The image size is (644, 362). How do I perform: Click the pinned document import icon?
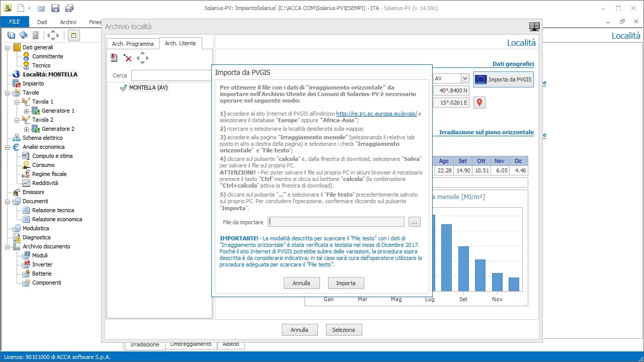click(114, 58)
